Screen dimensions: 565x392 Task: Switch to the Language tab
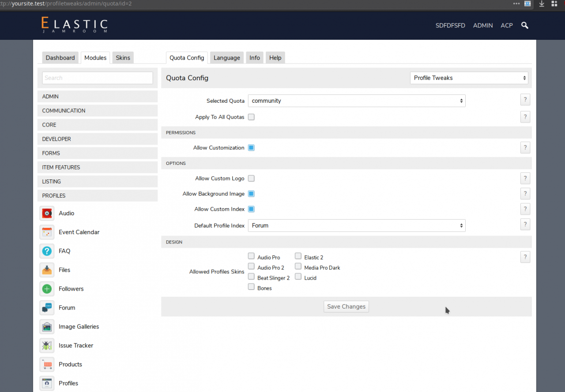point(226,58)
